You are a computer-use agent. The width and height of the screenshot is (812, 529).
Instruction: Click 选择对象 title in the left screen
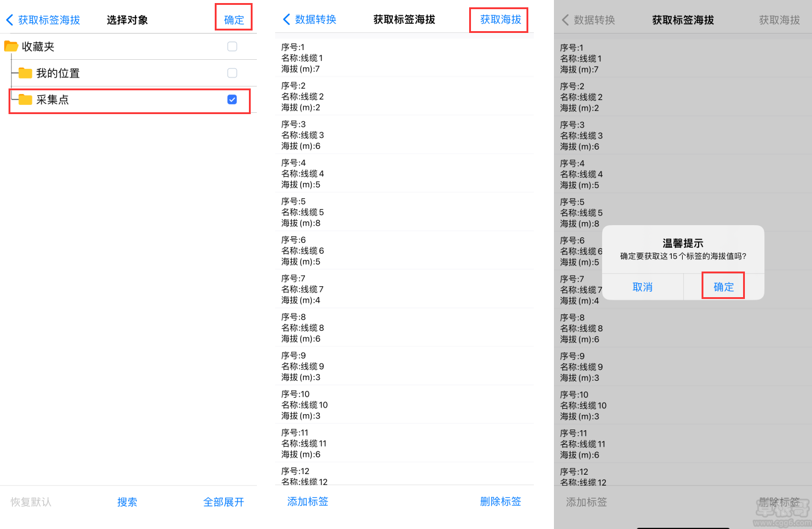pyautogui.click(x=128, y=20)
